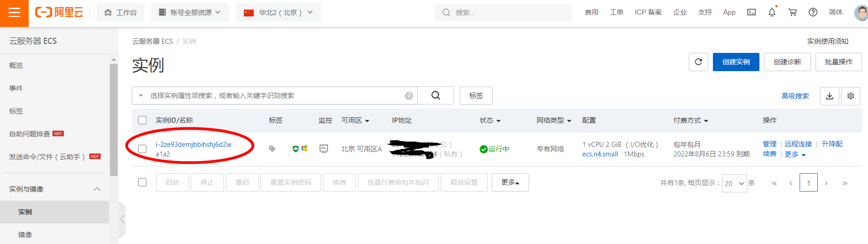868x244 pixels.
Task: Focus the top search box
Action: 504,12
